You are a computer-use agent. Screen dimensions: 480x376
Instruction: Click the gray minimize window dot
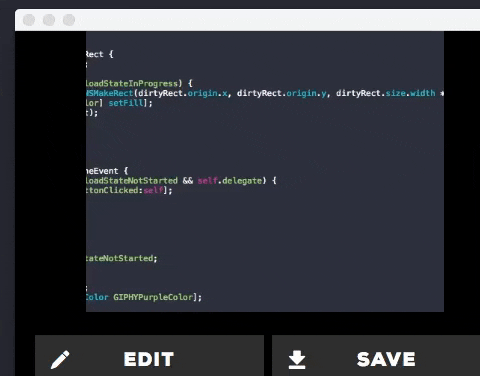49,20
